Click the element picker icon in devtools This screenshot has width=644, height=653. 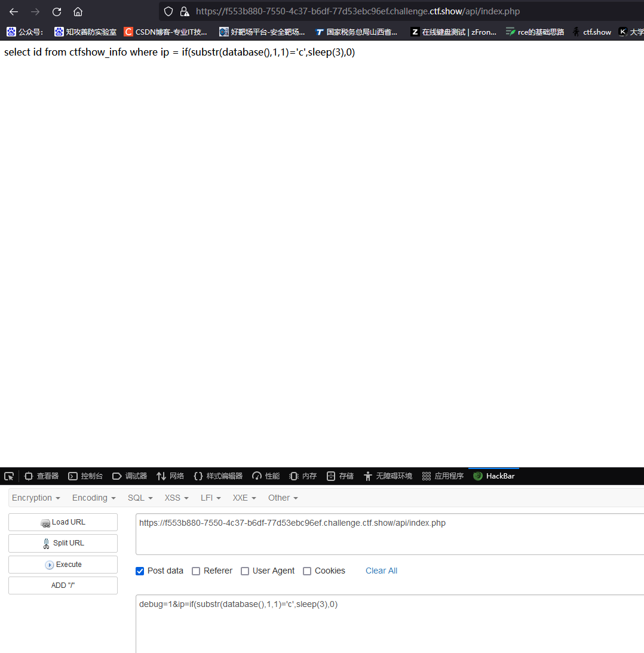pos(9,476)
